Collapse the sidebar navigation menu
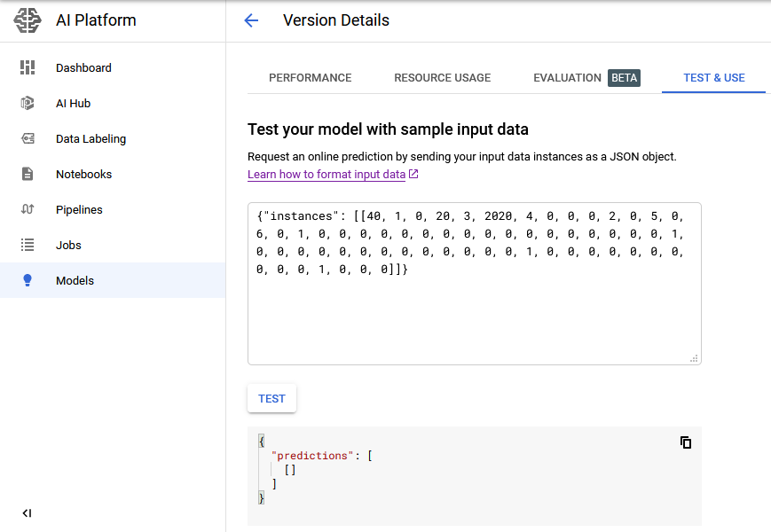The height and width of the screenshot is (532, 771). 27,513
